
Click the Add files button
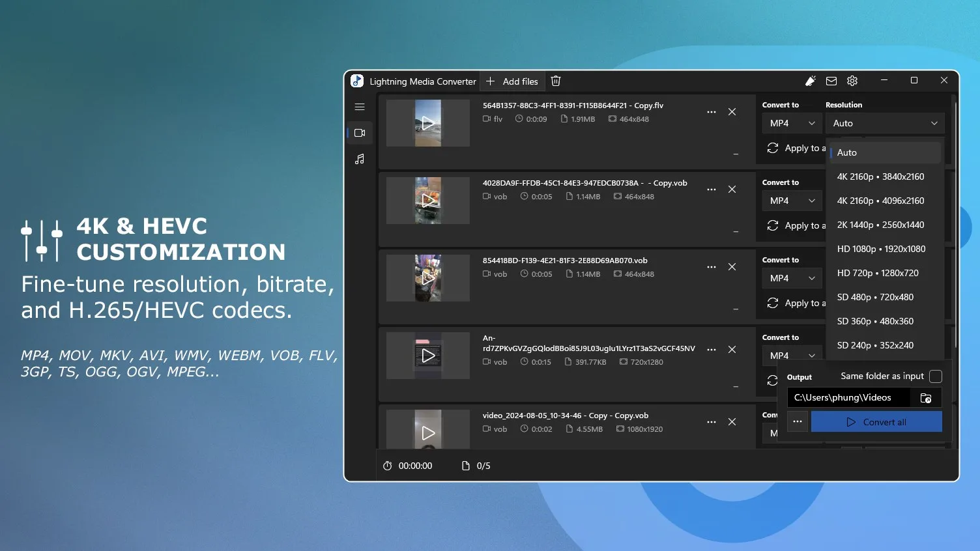[x=512, y=81]
